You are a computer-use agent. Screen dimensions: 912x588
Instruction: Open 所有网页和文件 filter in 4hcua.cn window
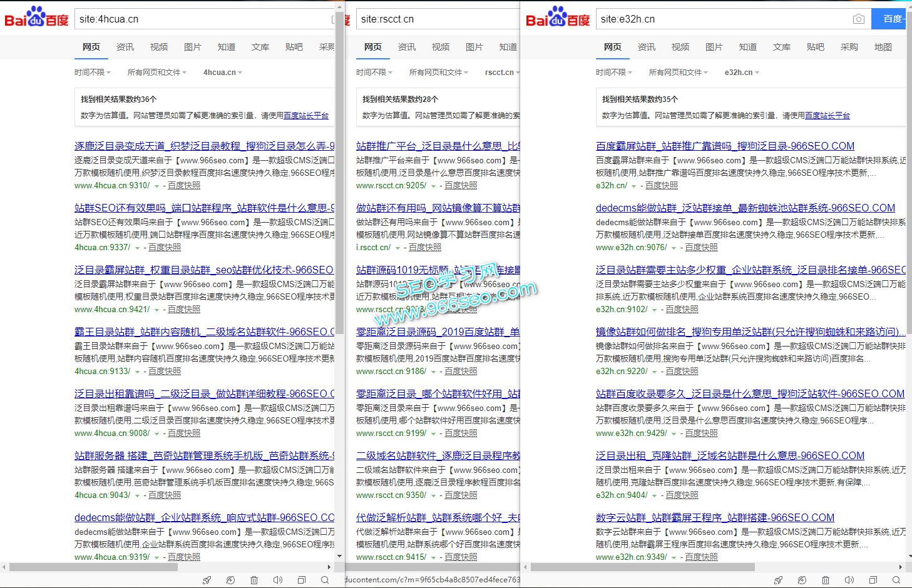pos(157,73)
